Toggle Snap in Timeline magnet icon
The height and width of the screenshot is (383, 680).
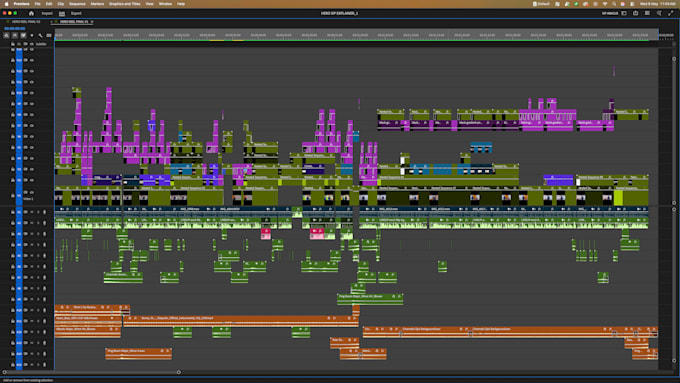(x=15, y=35)
